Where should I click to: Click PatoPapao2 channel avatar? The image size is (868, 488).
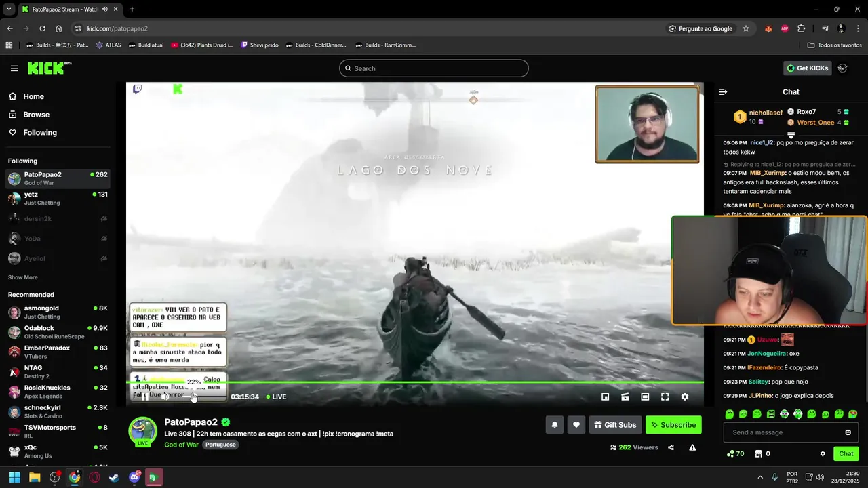(142, 431)
